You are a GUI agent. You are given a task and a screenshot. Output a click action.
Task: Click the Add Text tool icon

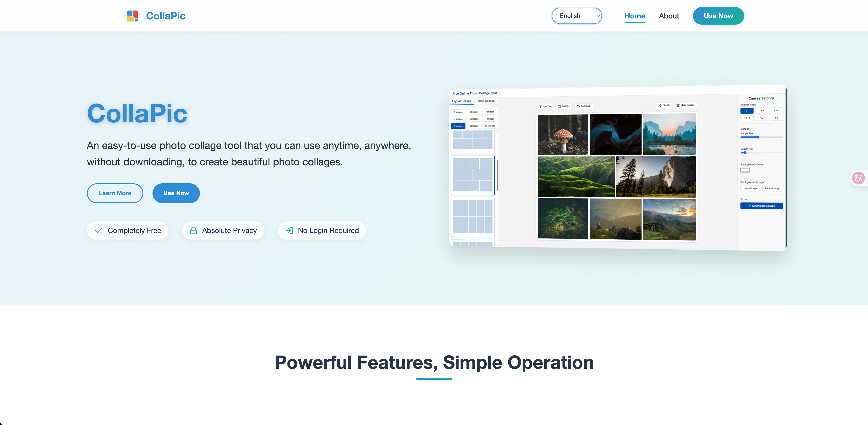click(x=540, y=107)
